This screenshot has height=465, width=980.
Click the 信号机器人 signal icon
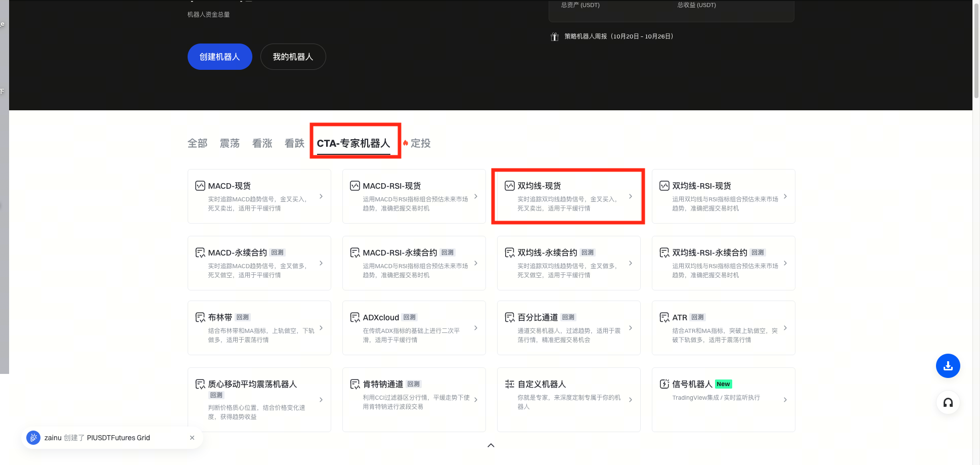[664, 384]
